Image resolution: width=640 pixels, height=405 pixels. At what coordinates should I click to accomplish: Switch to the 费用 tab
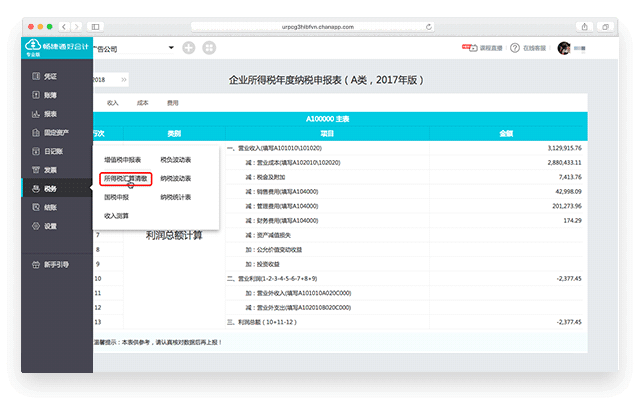tap(172, 102)
